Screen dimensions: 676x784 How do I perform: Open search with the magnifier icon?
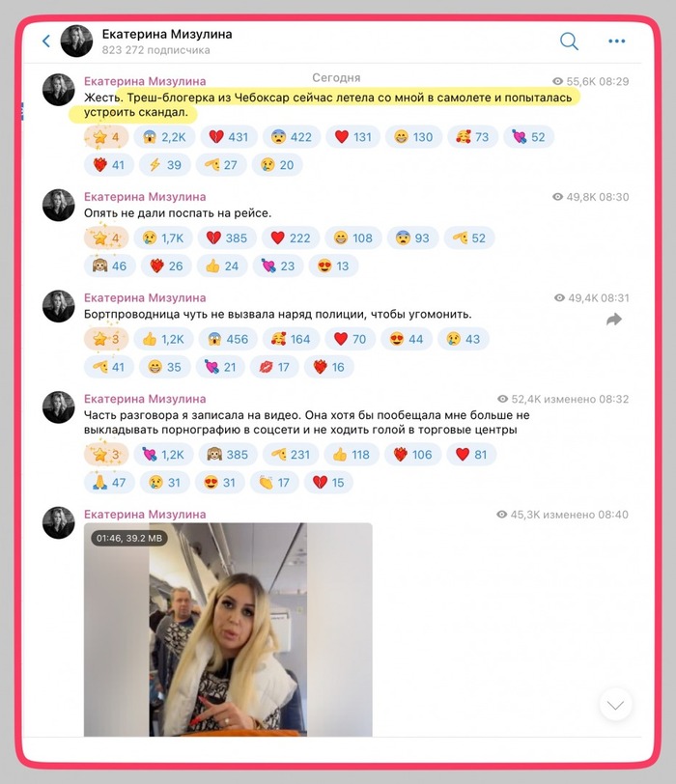(x=569, y=41)
